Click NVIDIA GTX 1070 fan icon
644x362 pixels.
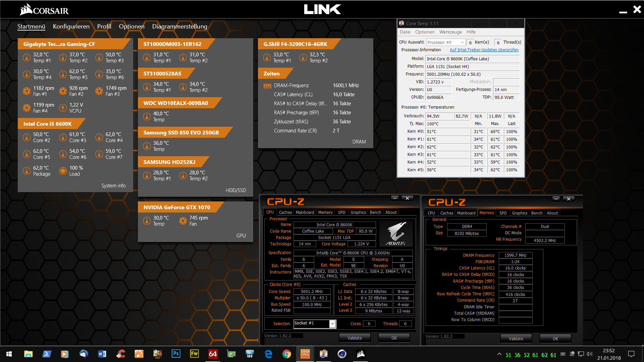coord(183,221)
